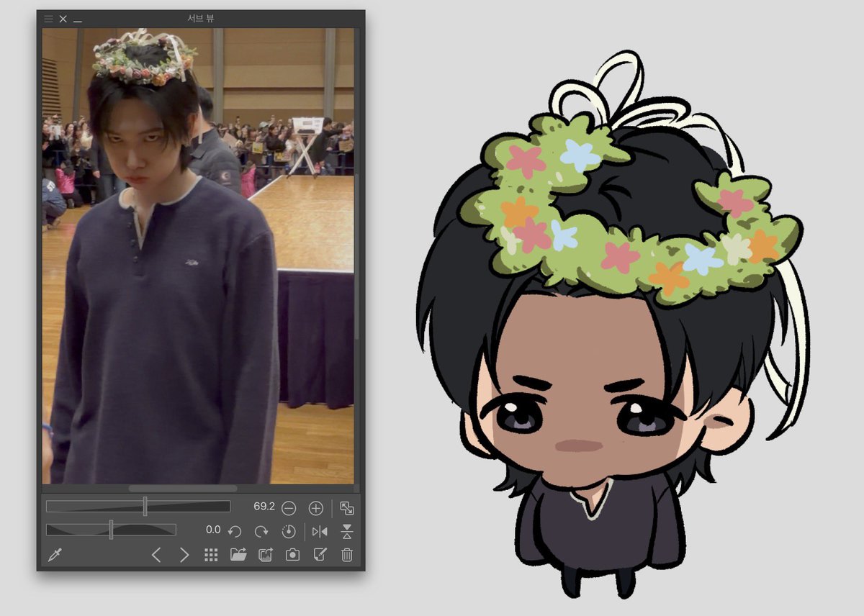The height and width of the screenshot is (616, 864).
Task: Click the zoom slider handle in Sub View
Action: [x=145, y=506]
